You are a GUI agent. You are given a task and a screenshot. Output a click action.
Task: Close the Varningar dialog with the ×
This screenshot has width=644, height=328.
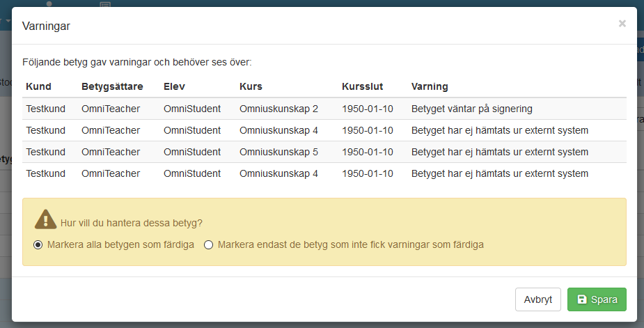(622, 24)
